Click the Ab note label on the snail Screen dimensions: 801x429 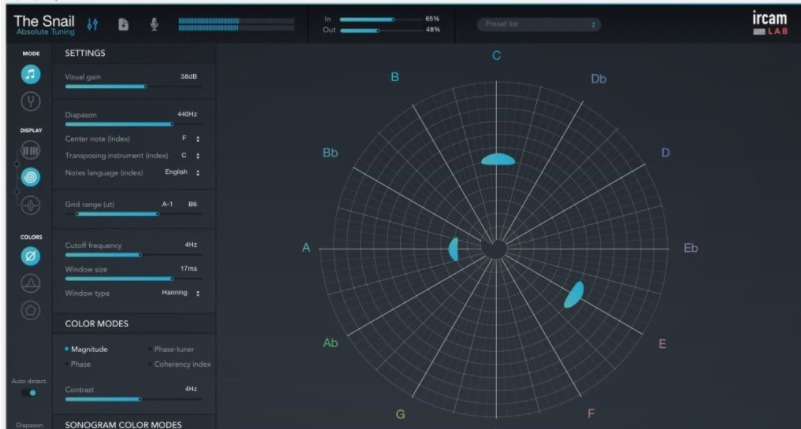pyautogui.click(x=331, y=343)
